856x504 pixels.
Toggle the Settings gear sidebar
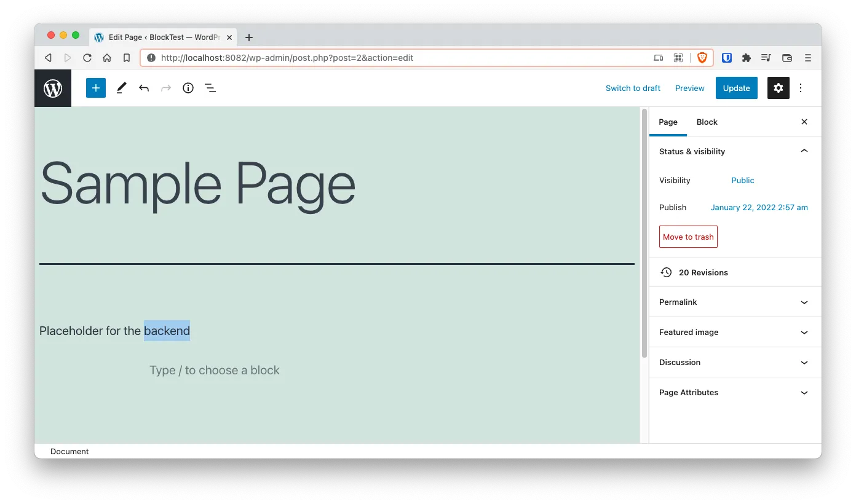pyautogui.click(x=779, y=88)
